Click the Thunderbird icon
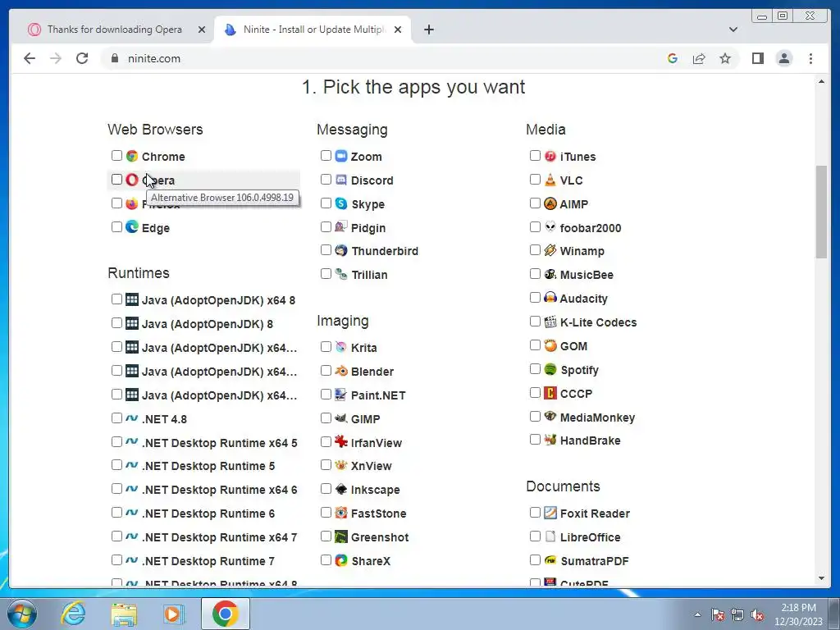This screenshot has height=630, width=840. pyautogui.click(x=341, y=250)
